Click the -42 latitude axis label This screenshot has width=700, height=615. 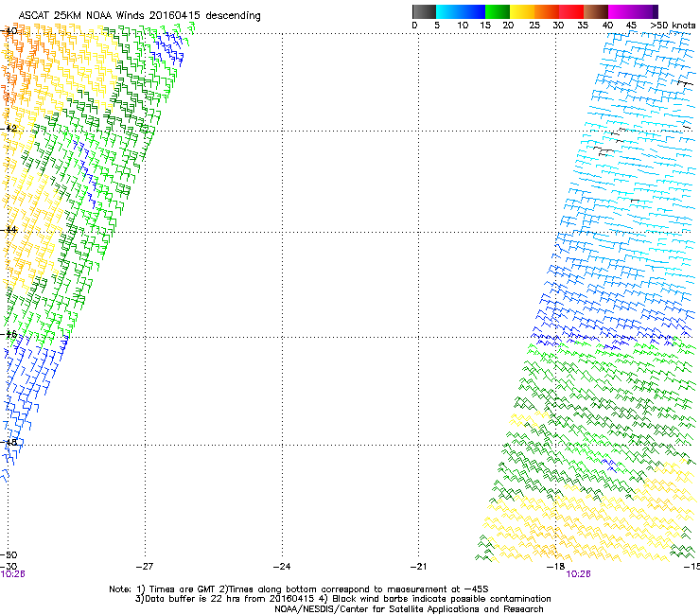(x=9, y=128)
